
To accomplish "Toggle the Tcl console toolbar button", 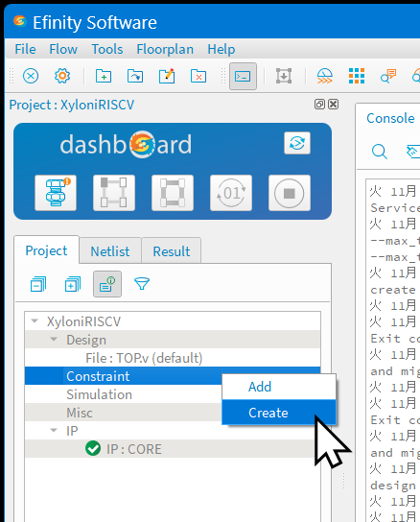I will 243,76.
